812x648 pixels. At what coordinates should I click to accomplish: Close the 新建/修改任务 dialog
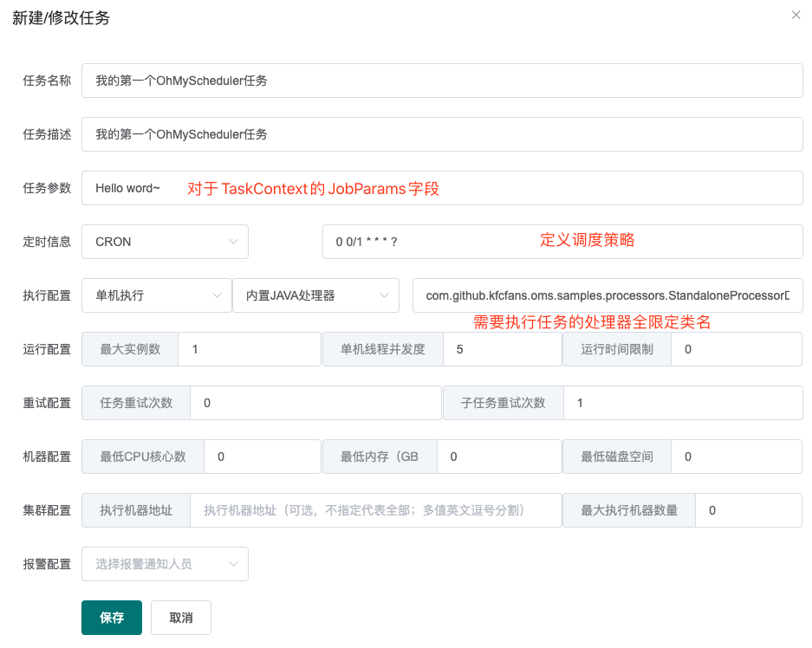pyautogui.click(x=796, y=16)
